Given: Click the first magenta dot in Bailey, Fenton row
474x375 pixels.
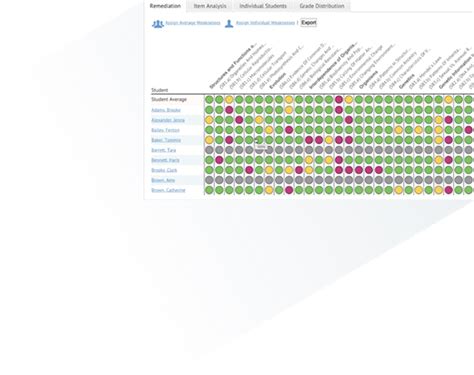Looking at the screenshot, I should click(x=289, y=130).
